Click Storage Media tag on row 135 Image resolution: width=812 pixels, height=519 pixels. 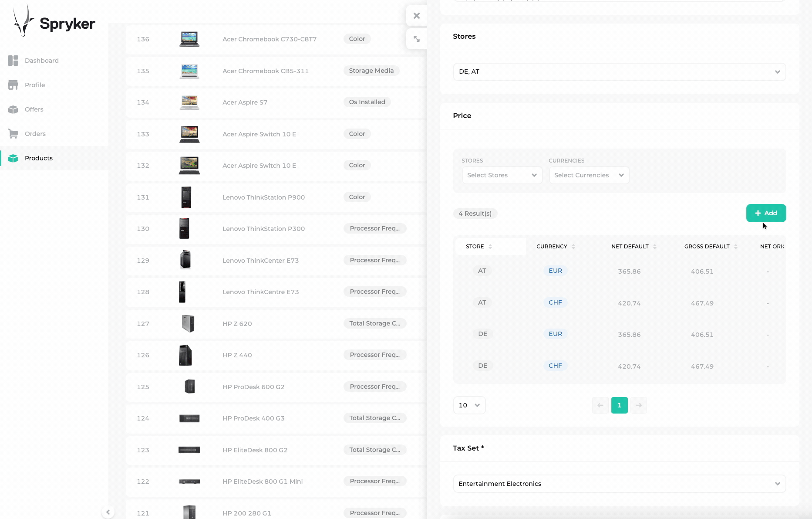(371, 71)
